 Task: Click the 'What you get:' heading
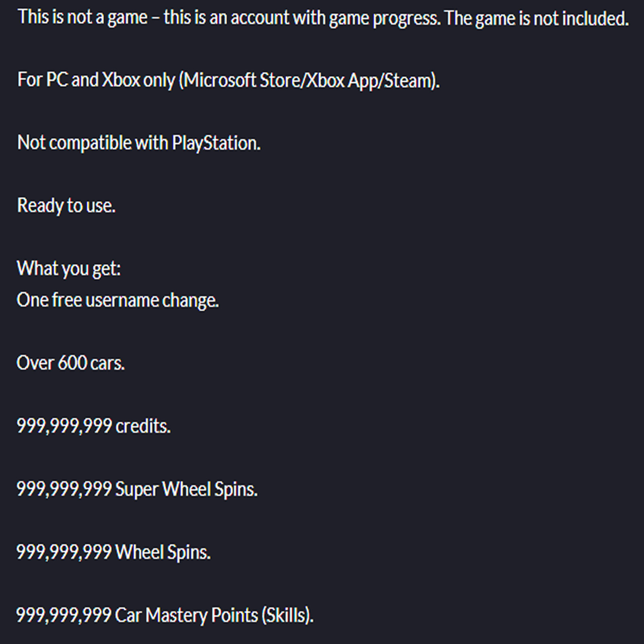pos(69,268)
